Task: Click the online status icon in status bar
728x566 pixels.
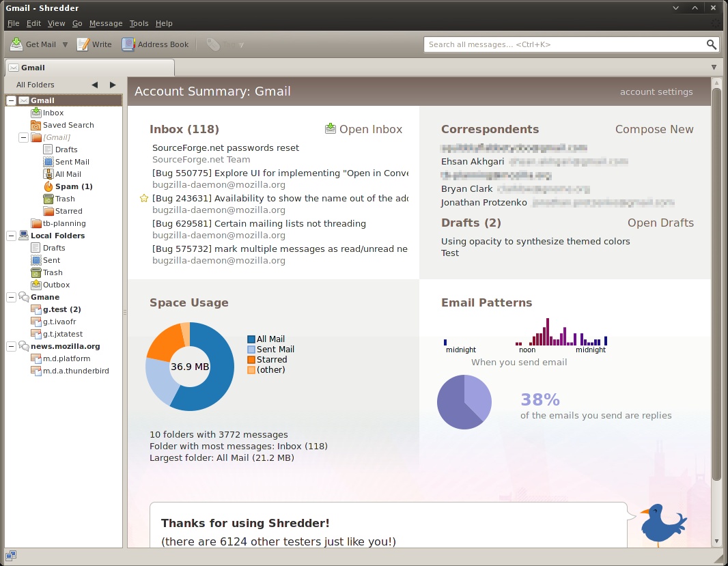Action: coord(11,555)
